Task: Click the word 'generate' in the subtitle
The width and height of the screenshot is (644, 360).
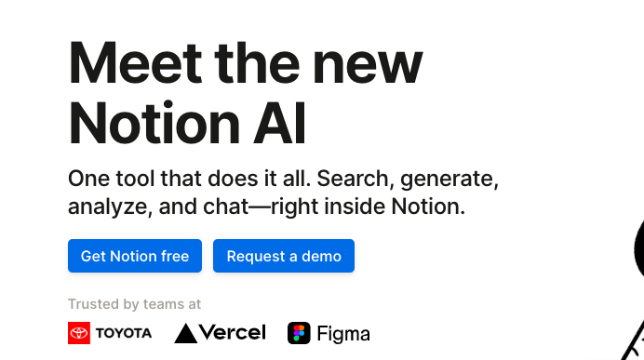Action: click(449, 180)
